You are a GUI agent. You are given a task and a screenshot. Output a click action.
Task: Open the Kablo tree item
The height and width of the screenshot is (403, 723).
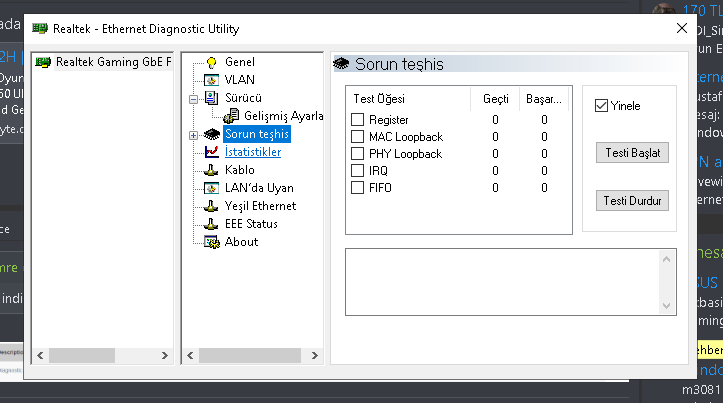240,170
